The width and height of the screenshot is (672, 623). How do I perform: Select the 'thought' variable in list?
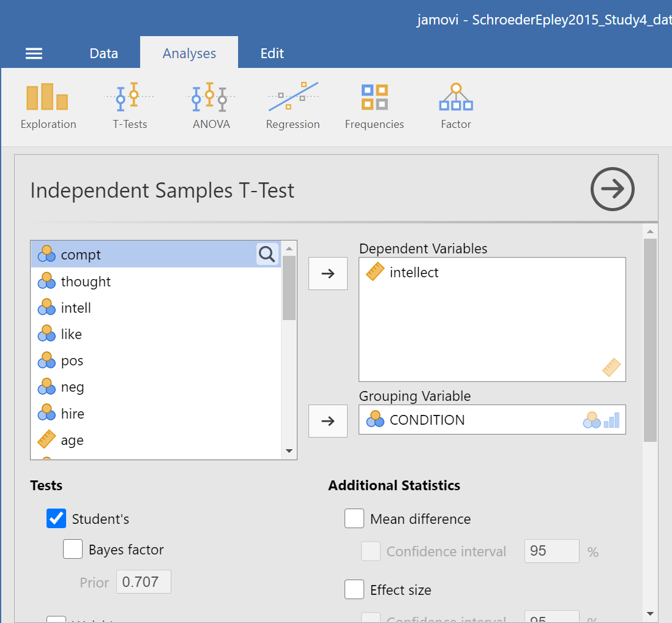coord(86,282)
